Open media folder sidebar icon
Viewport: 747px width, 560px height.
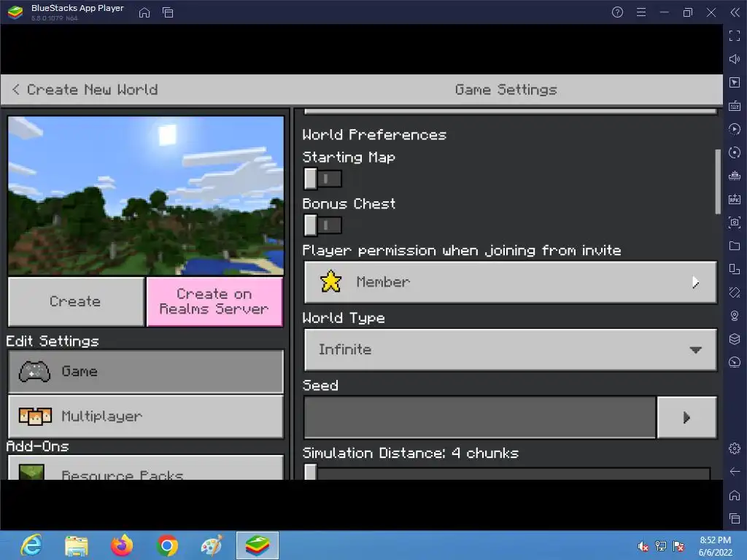(735, 246)
